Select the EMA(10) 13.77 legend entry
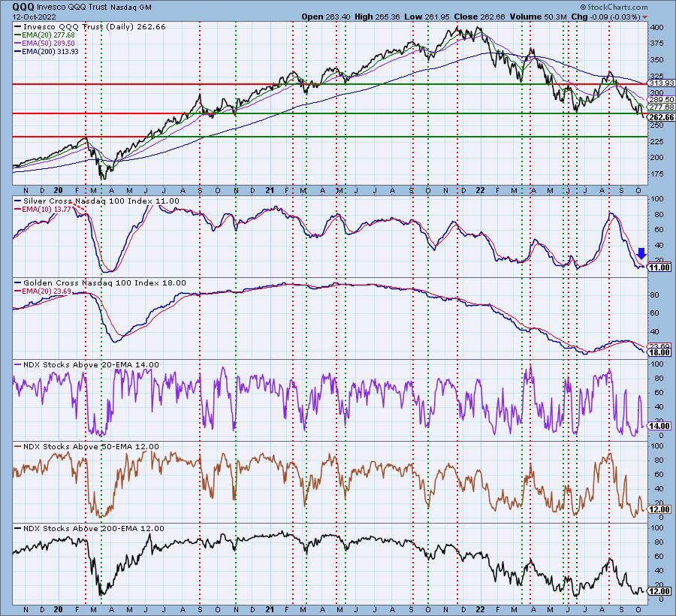The width and height of the screenshot is (676, 616). pos(43,209)
